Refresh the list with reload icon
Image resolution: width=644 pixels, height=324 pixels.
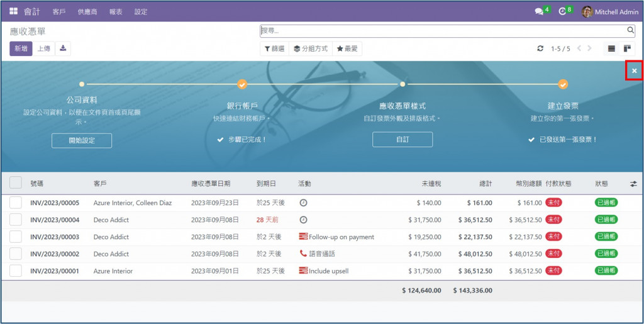point(540,48)
